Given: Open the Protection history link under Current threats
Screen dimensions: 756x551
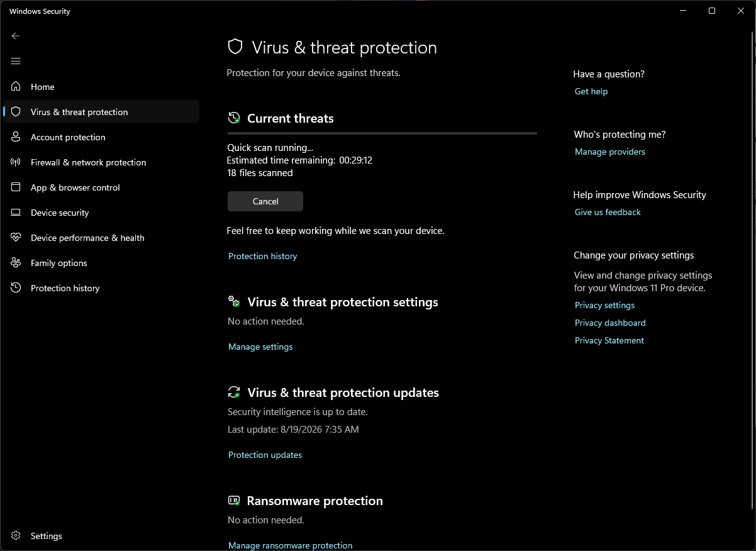Looking at the screenshot, I should [262, 256].
